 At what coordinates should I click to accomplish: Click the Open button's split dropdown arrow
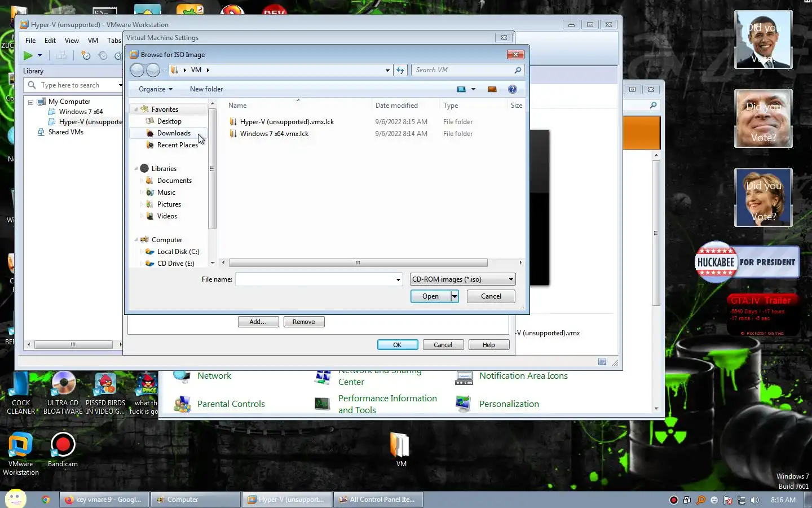454,296
